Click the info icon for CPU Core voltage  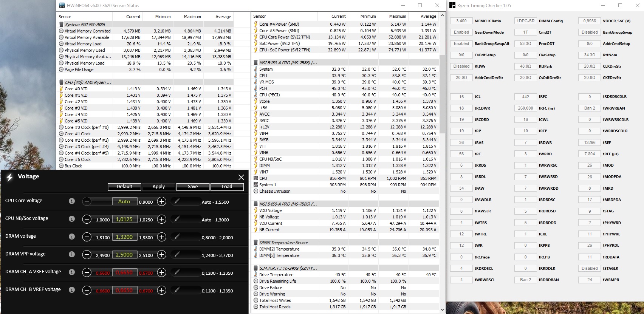[x=72, y=201]
